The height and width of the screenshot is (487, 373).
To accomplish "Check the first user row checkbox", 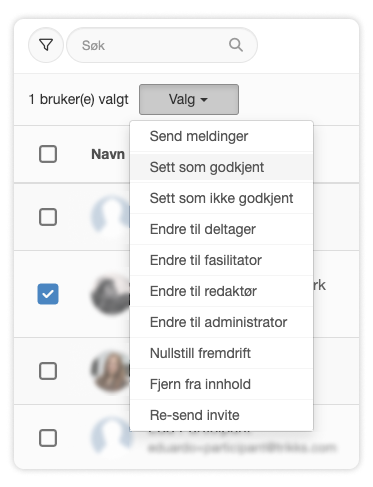I will coord(48,217).
